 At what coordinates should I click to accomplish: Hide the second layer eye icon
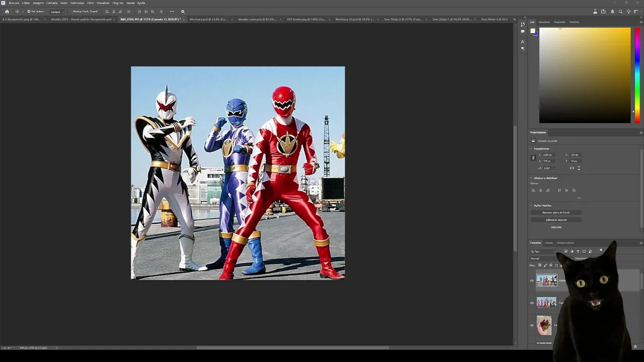click(x=532, y=303)
